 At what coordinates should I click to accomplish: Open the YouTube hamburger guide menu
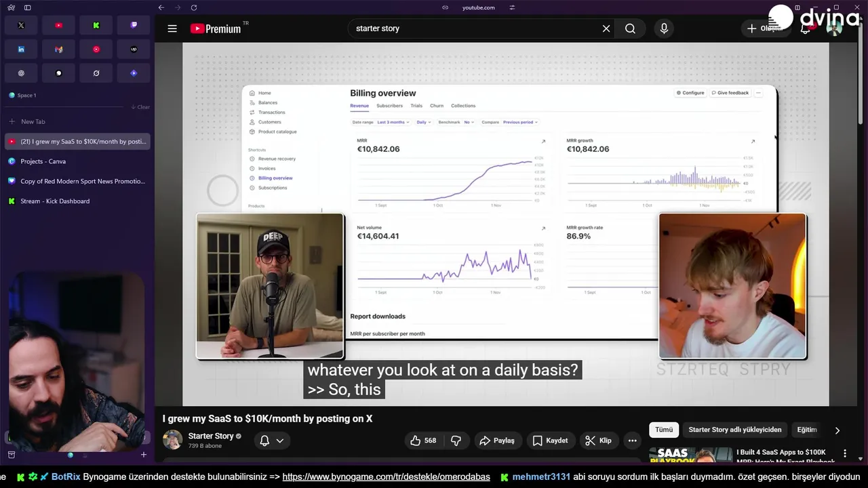(x=172, y=28)
